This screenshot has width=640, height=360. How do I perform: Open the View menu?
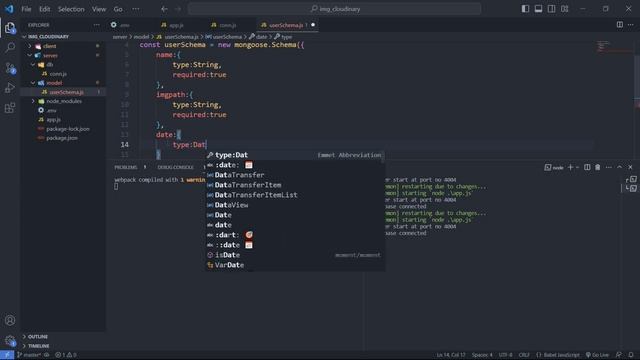coord(99,9)
